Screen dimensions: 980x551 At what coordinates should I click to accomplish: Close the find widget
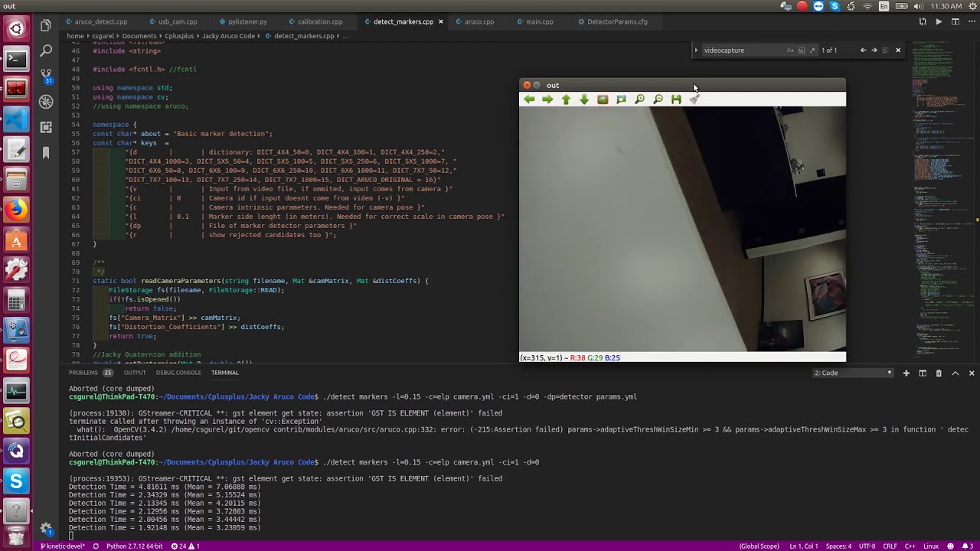898,51
